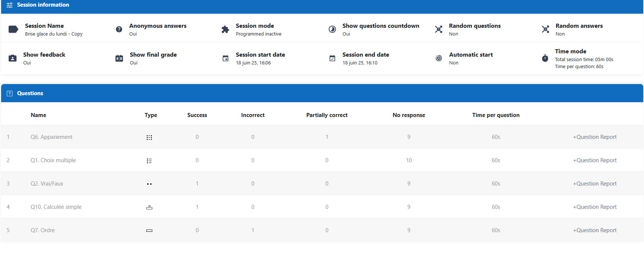Click the Show questions countdown clock icon

pos(332,30)
